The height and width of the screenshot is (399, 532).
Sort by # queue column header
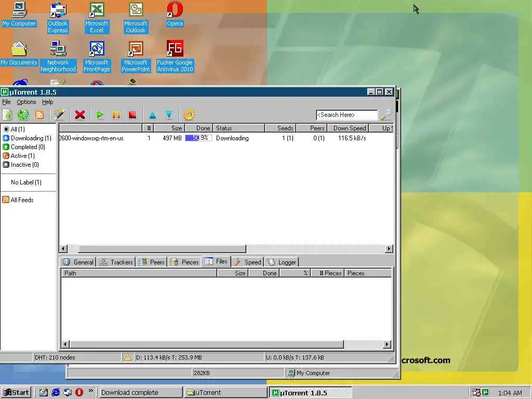[148, 128]
